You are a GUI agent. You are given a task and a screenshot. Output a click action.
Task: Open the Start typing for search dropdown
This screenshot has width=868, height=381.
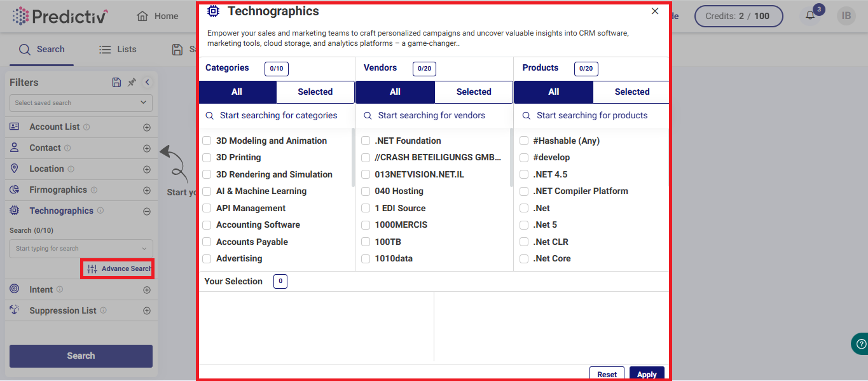click(x=81, y=248)
